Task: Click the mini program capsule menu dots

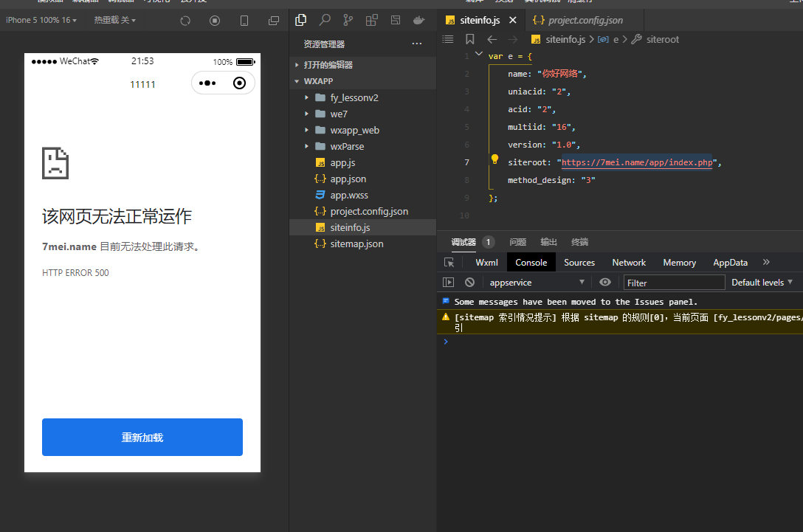Action: pyautogui.click(x=207, y=83)
